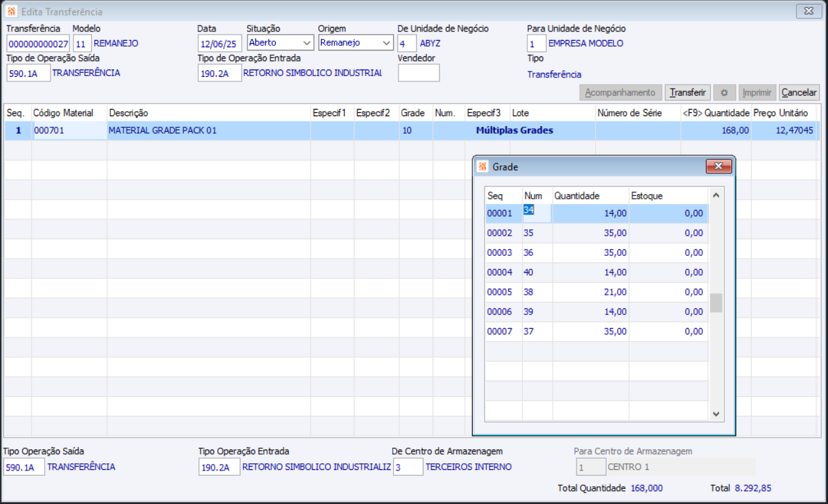Click the bottom Tipo Operação Saída field

(24, 467)
